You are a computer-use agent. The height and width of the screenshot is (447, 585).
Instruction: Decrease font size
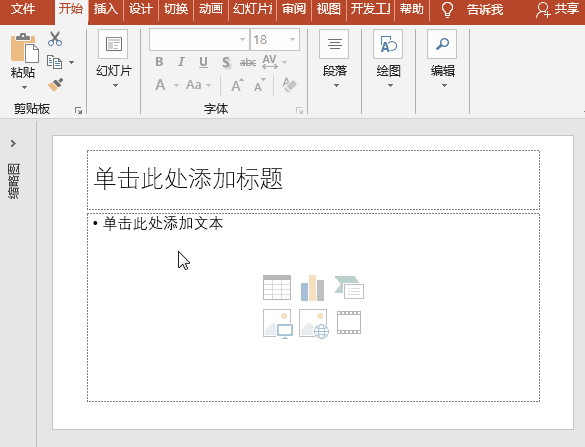pos(260,85)
